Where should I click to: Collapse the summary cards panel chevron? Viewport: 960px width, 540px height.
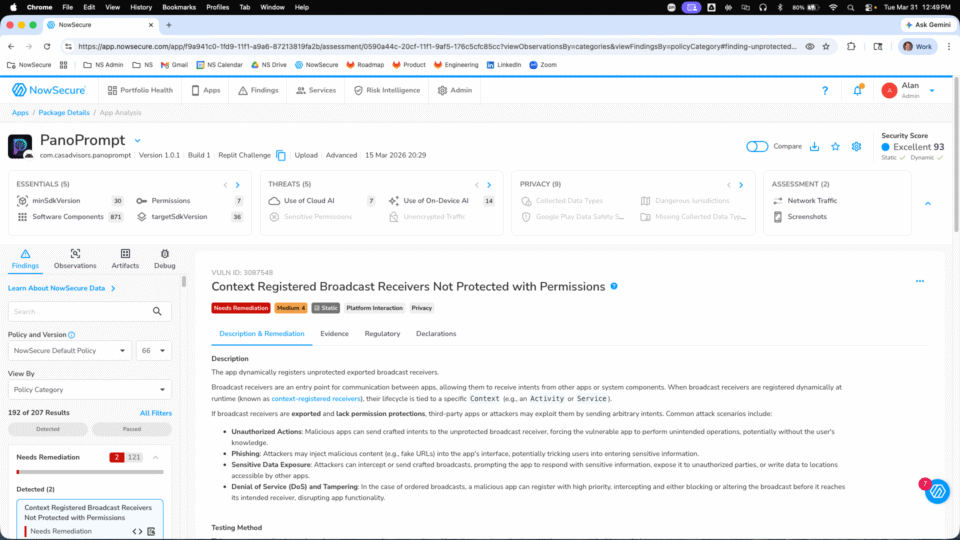(x=928, y=203)
